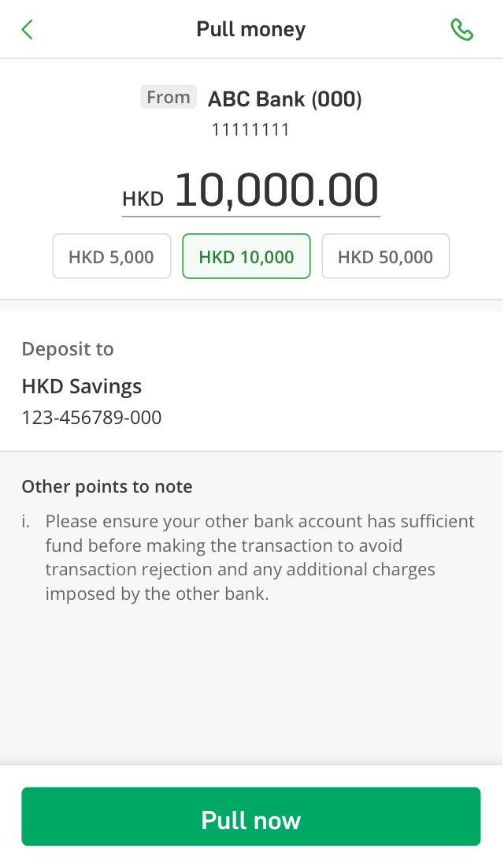Image resolution: width=504 pixels, height=867 pixels.
Task: Tap the sufficient fund note paragraph
Action: tap(260, 557)
